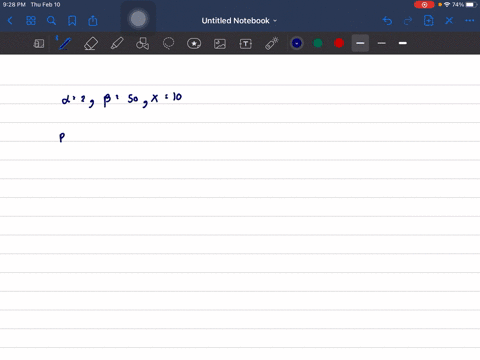
Task: Redo the last undone action
Action: click(x=408, y=21)
